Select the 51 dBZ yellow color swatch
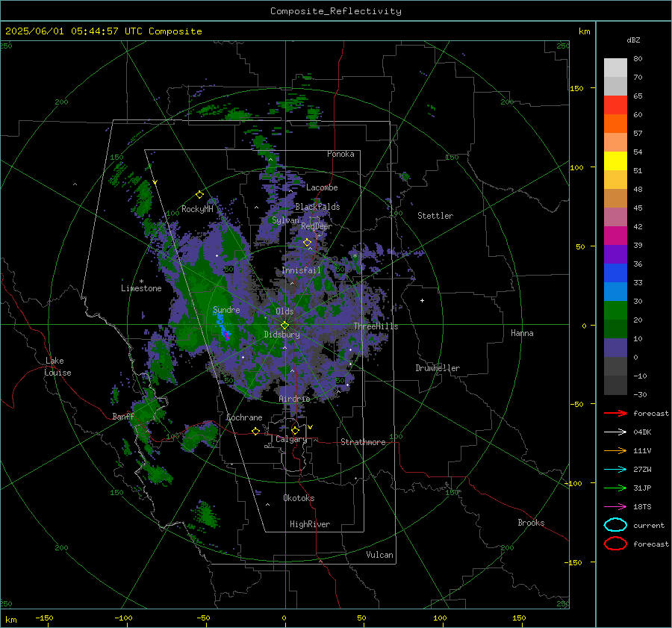This screenshot has height=628, width=672. tap(615, 161)
